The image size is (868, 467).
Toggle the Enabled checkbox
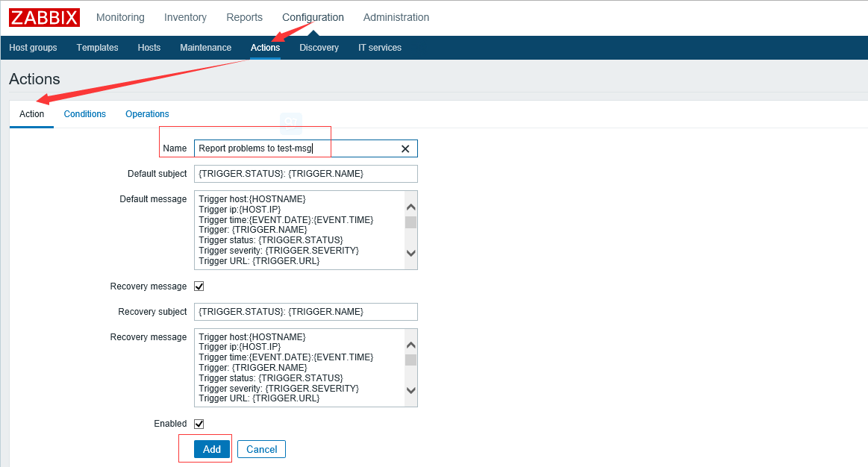pos(199,424)
